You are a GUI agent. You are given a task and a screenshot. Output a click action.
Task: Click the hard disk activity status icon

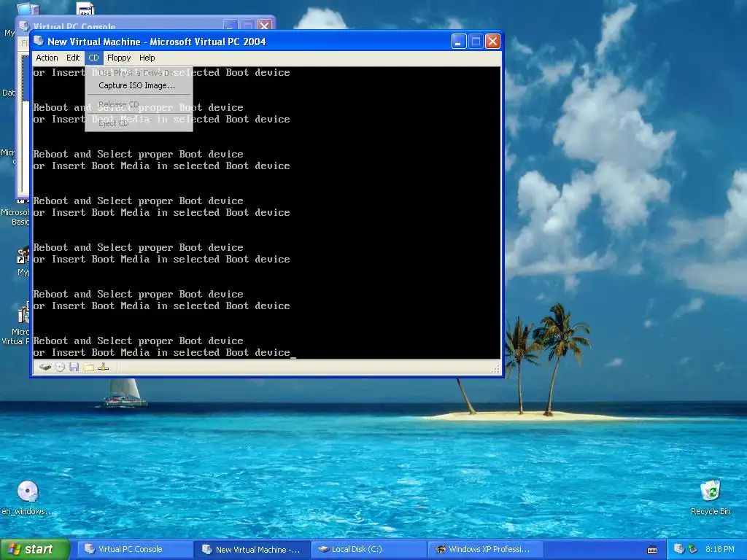click(45, 367)
